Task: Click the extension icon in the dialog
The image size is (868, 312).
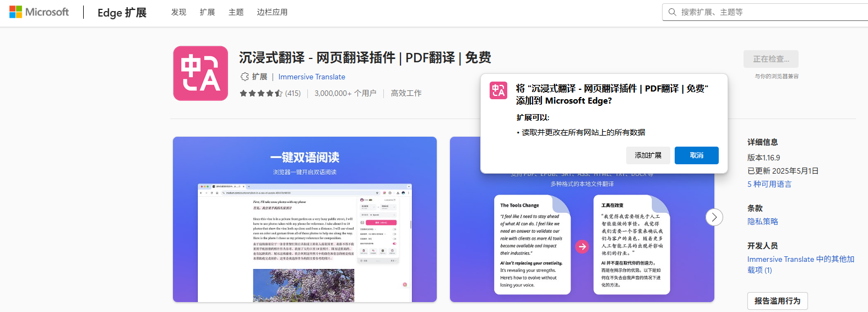Action: pyautogui.click(x=498, y=90)
